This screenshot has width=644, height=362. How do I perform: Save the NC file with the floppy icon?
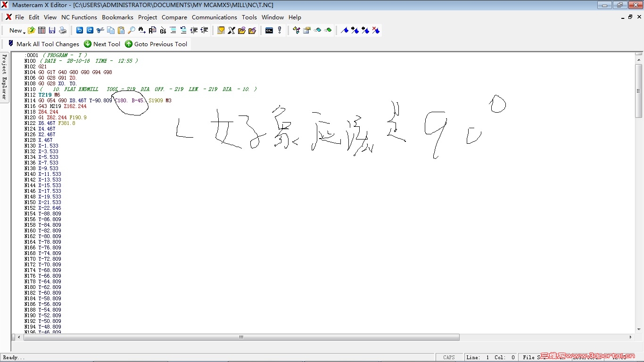(52, 30)
